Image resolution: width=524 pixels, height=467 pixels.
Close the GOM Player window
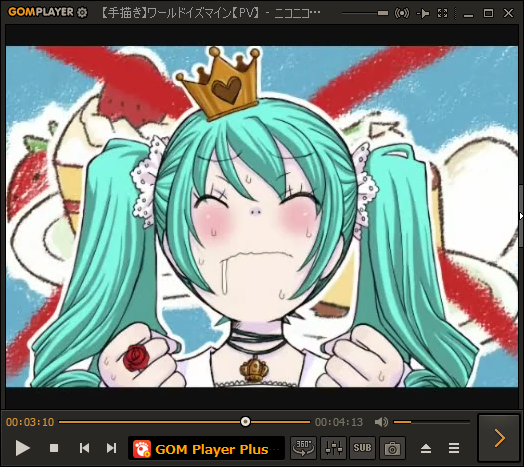pos(508,13)
